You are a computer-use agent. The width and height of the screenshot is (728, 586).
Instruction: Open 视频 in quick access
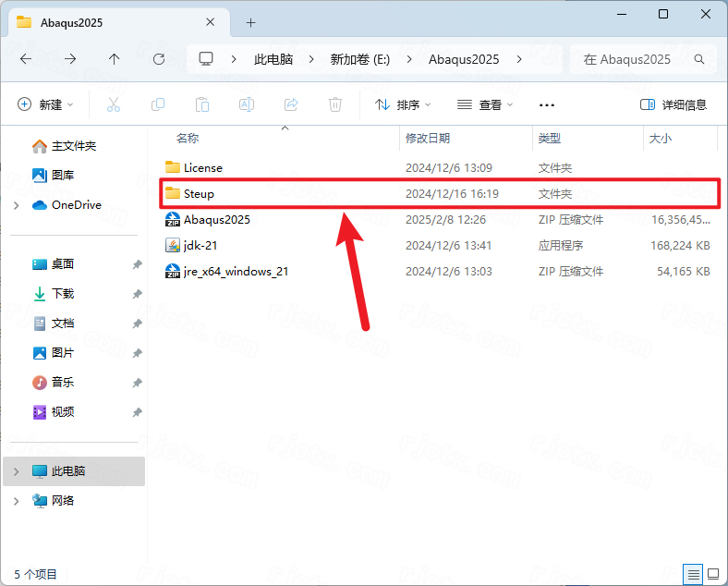[x=54, y=412]
